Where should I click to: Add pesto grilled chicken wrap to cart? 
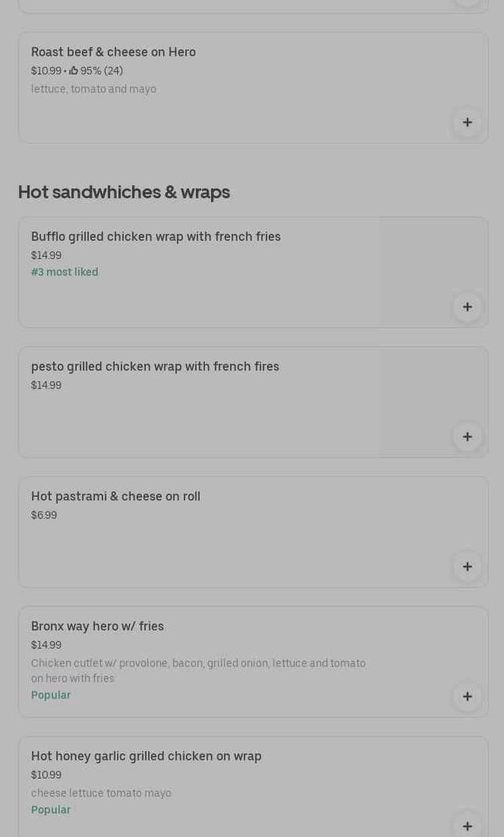click(x=467, y=437)
